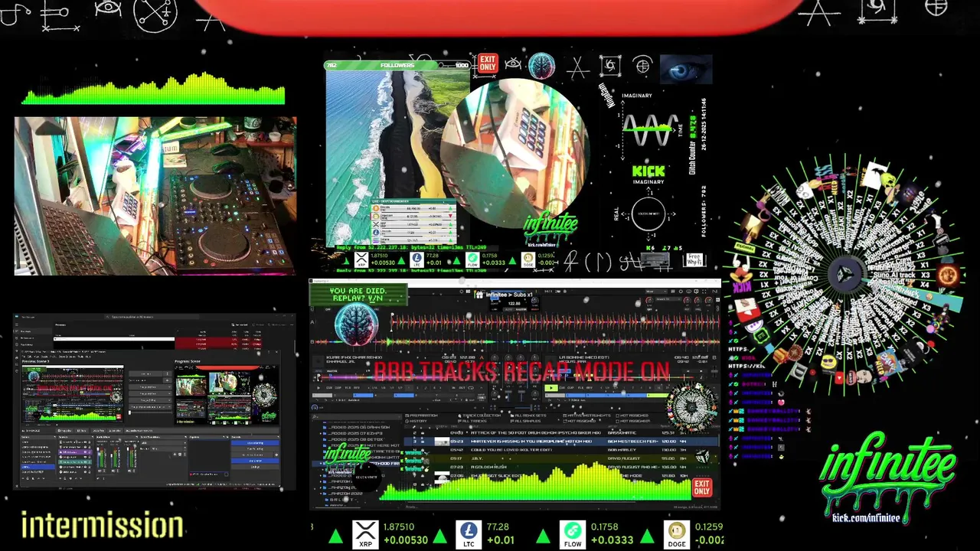
Task: Mute the first OBS audio mixer channel
Action: pyautogui.click(x=100, y=471)
